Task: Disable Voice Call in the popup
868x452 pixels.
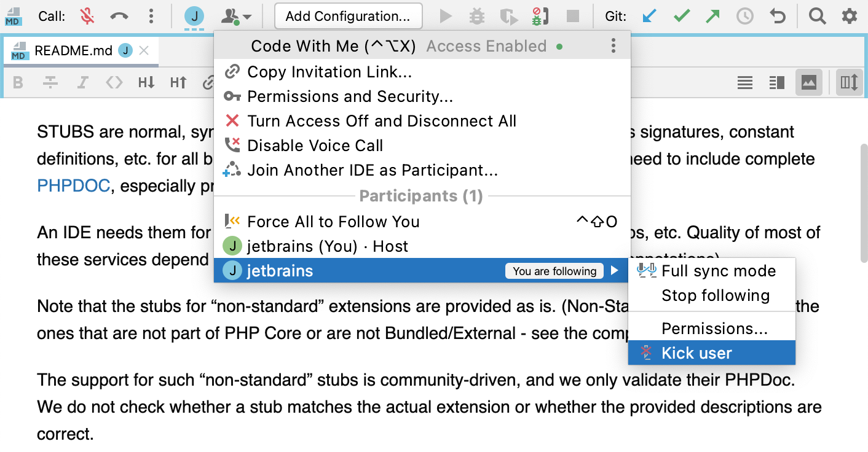Action: coord(315,146)
